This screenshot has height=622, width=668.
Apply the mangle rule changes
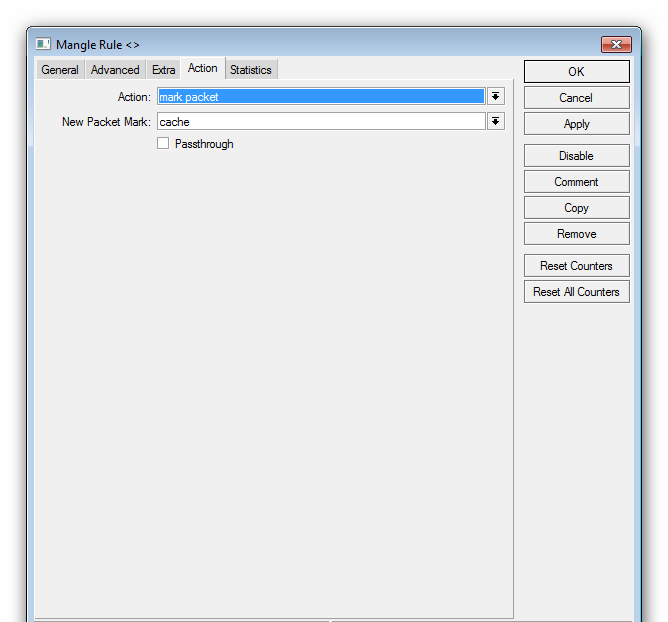576,124
